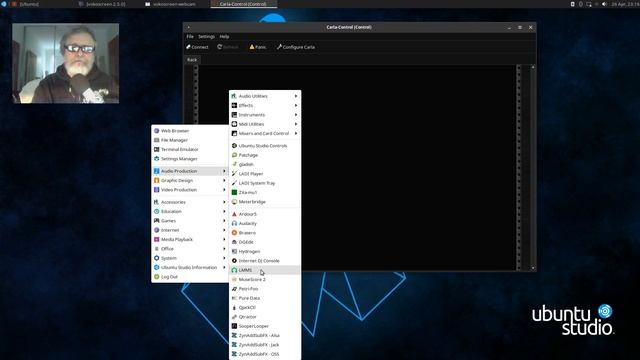Launch SooperLooper from the menu
Image resolution: width=640 pixels, height=360 pixels.
(x=265, y=326)
